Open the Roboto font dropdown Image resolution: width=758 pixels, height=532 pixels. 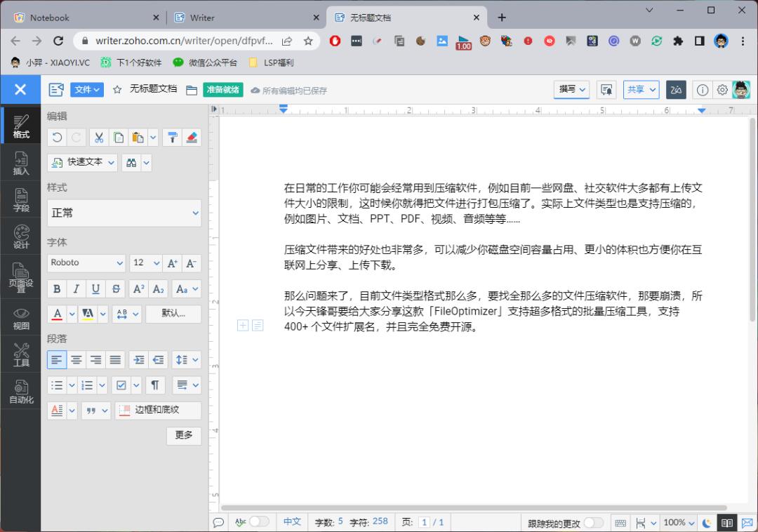pos(86,263)
